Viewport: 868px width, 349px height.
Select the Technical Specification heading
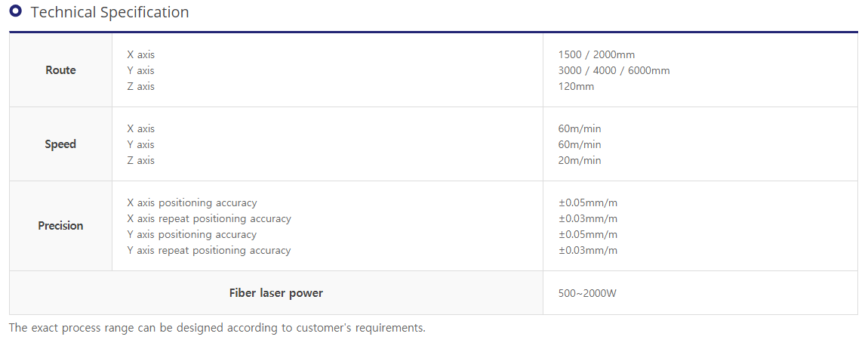click(109, 11)
